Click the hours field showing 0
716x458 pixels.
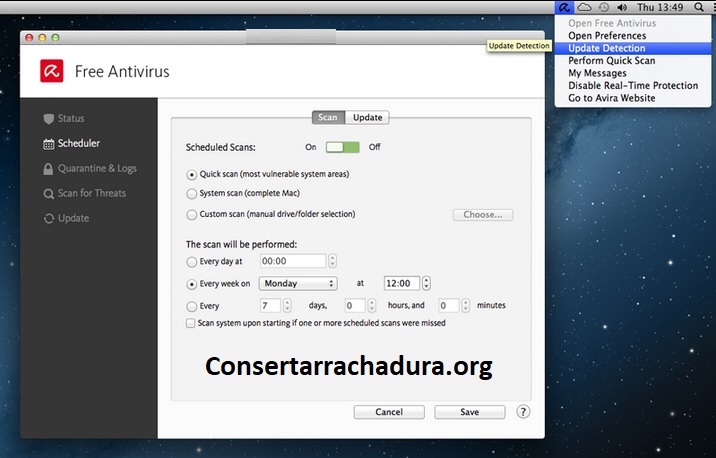tap(355, 305)
